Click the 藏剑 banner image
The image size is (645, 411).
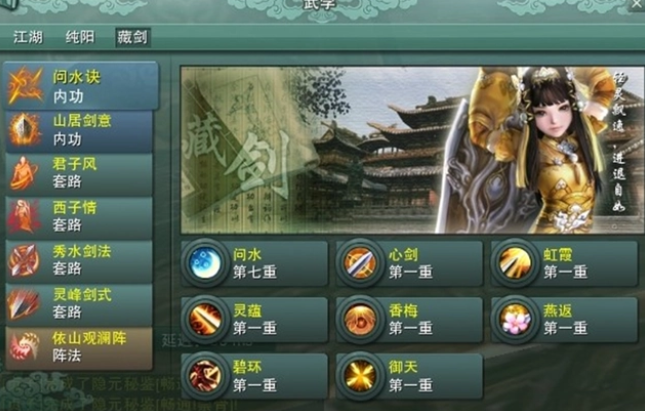413,150
